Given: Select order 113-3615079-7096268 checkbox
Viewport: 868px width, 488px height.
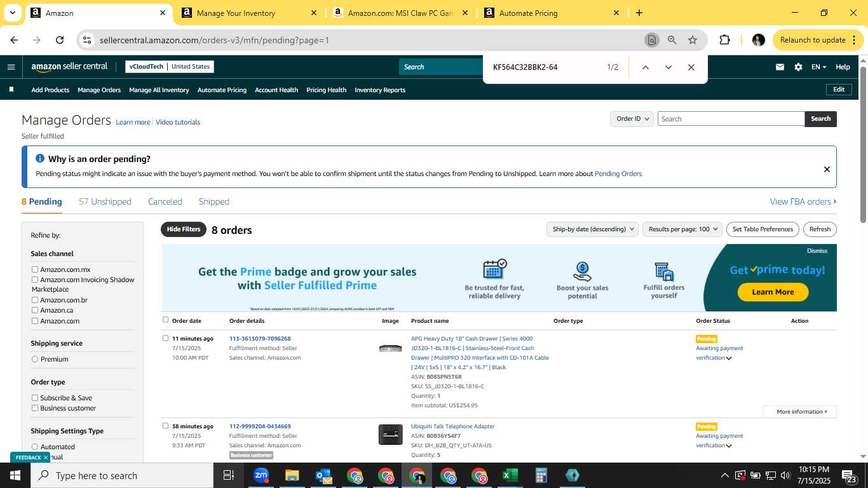Looking at the screenshot, I should click(x=166, y=338).
